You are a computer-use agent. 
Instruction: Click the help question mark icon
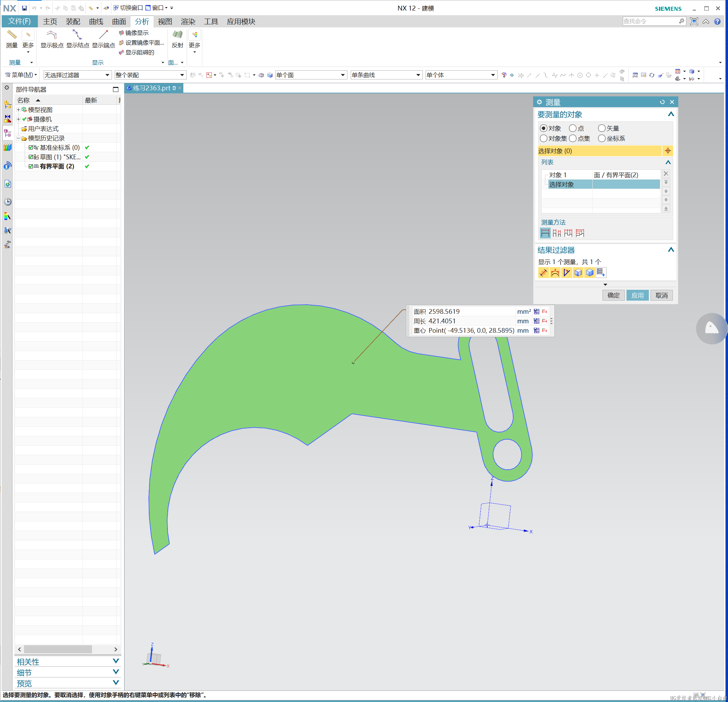(717, 22)
